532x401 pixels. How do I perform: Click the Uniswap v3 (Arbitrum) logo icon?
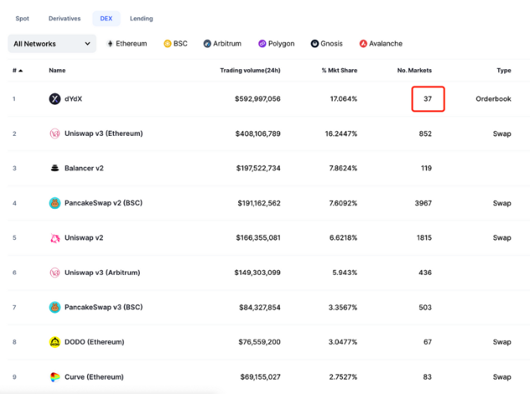pyautogui.click(x=54, y=272)
